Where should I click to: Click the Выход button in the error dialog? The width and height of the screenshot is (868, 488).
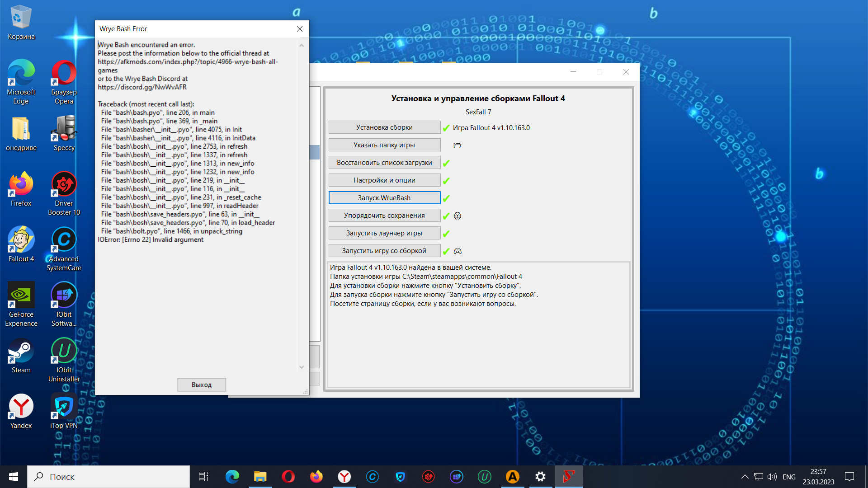pyautogui.click(x=202, y=385)
